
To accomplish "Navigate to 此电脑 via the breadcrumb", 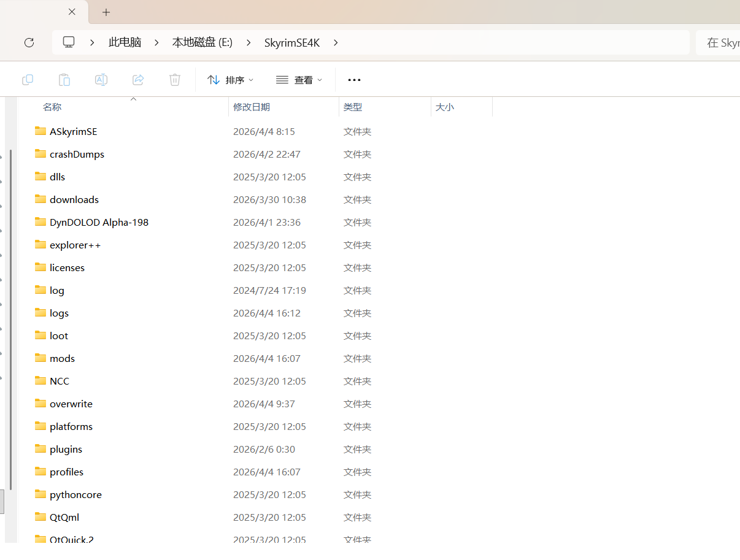I will (x=125, y=42).
